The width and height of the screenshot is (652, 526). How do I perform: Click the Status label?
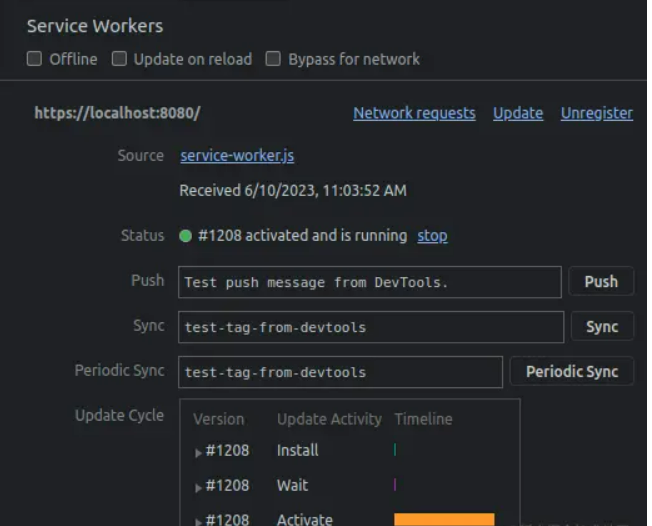(x=143, y=235)
